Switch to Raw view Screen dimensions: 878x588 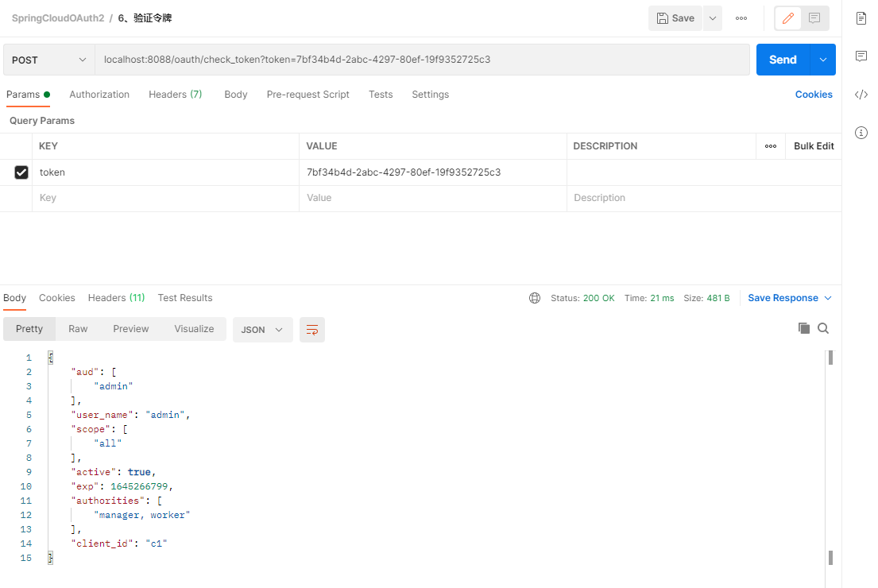78,329
